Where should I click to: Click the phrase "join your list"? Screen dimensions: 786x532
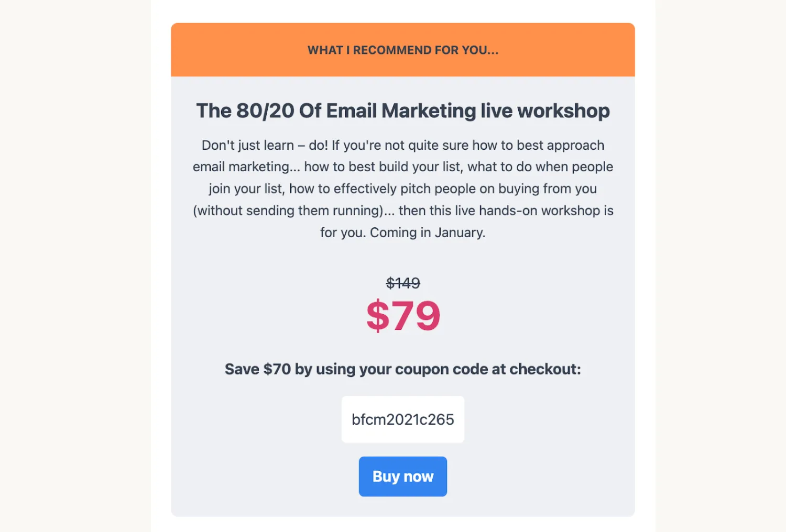pos(246,189)
